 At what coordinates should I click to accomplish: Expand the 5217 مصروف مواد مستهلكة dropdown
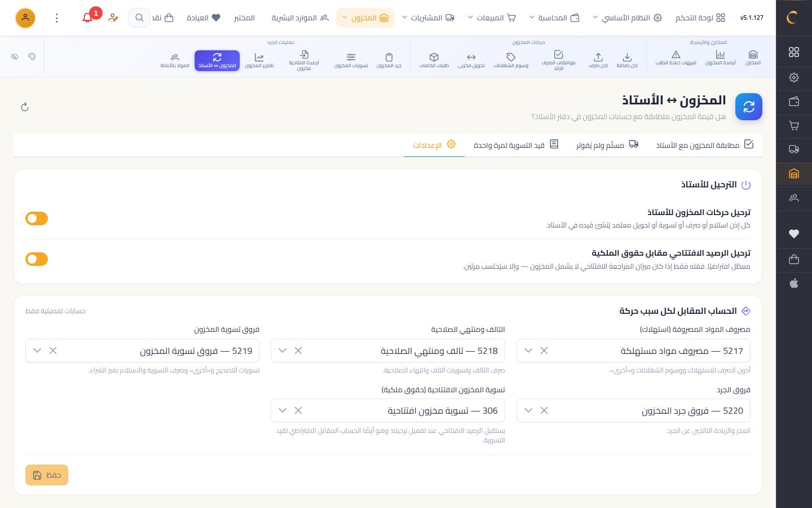coord(528,351)
